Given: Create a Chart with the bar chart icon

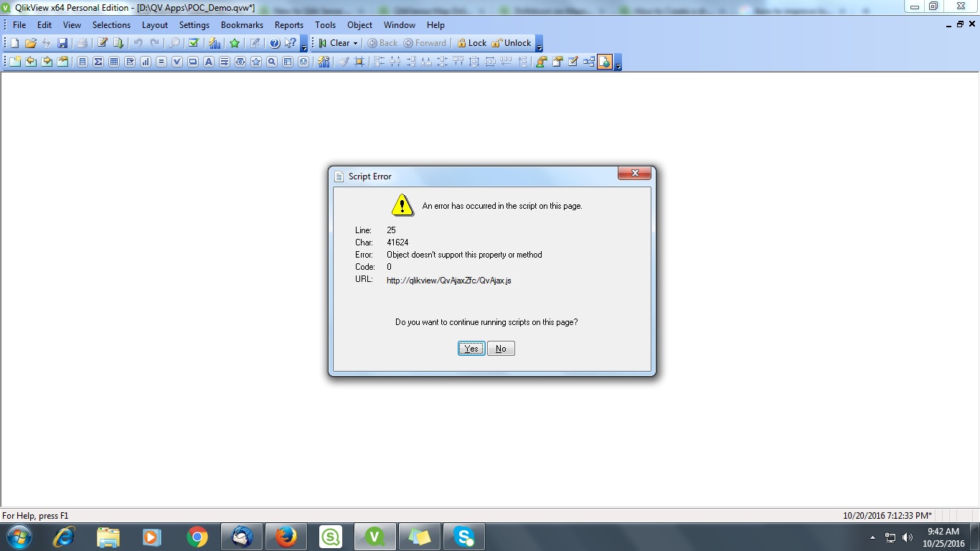Looking at the screenshot, I should (x=146, y=62).
